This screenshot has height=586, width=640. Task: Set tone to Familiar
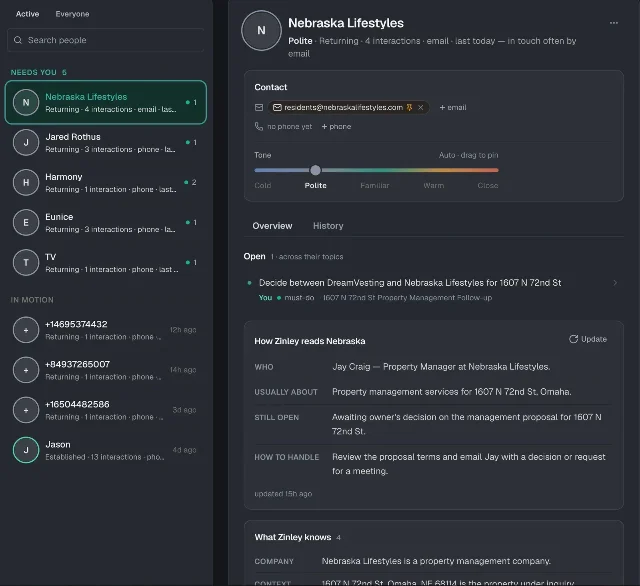pyautogui.click(x=375, y=185)
